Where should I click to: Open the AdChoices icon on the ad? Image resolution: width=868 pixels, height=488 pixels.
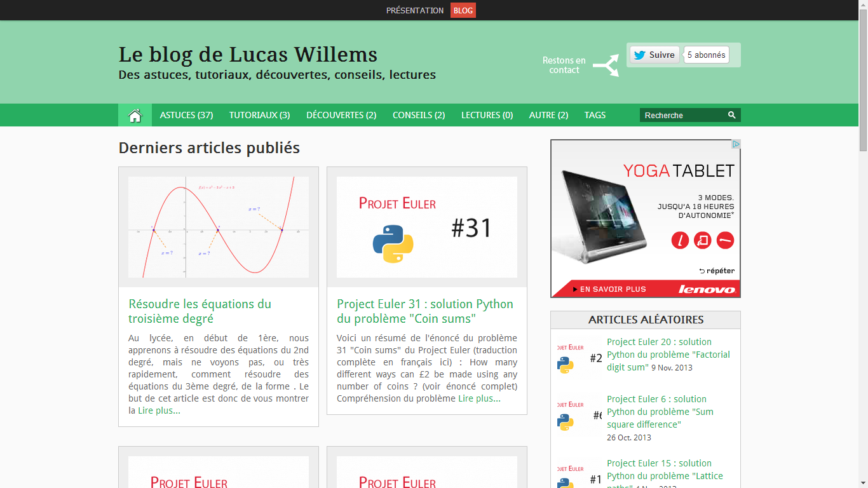(x=736, y=144)
